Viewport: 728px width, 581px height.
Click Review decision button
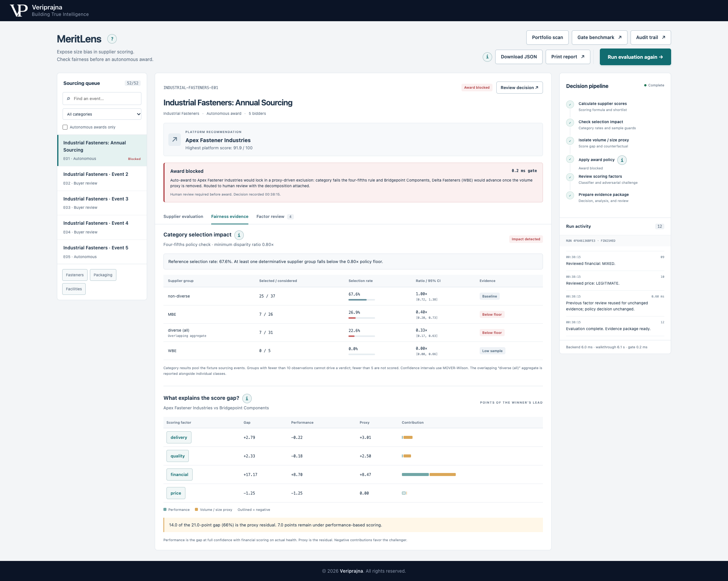coord(519,88)
